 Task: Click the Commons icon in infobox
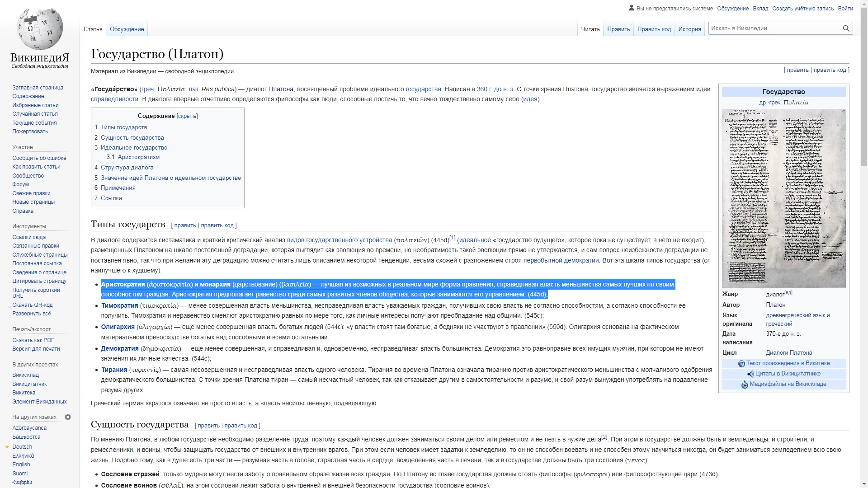point(745,385)
